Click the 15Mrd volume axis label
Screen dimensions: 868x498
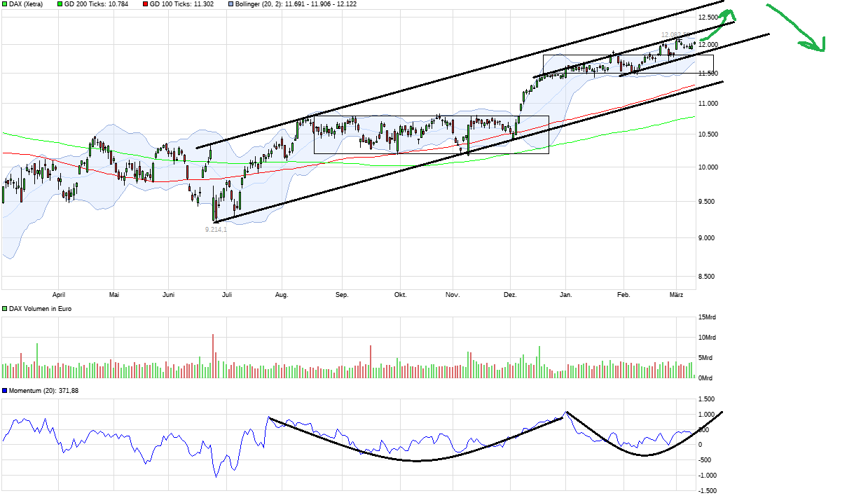[708, 317]
